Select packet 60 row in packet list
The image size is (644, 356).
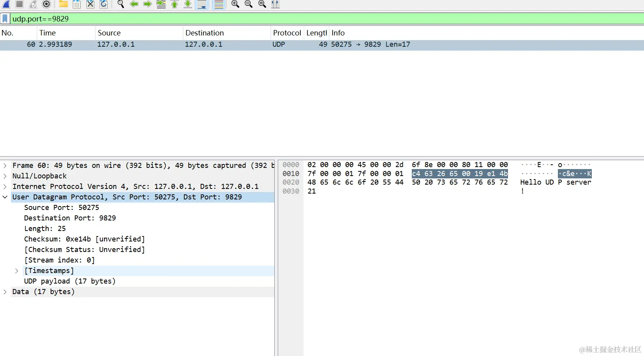[x=322, y=44]
